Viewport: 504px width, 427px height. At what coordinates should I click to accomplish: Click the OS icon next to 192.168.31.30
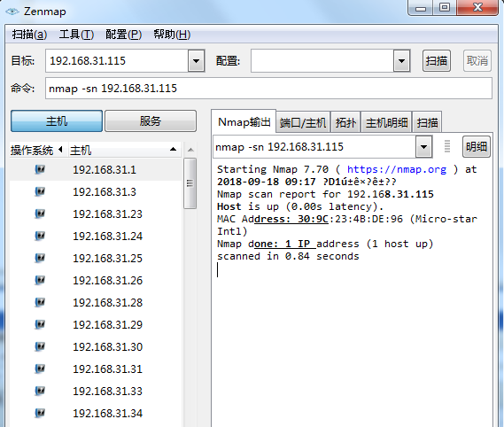click(40, 347)
